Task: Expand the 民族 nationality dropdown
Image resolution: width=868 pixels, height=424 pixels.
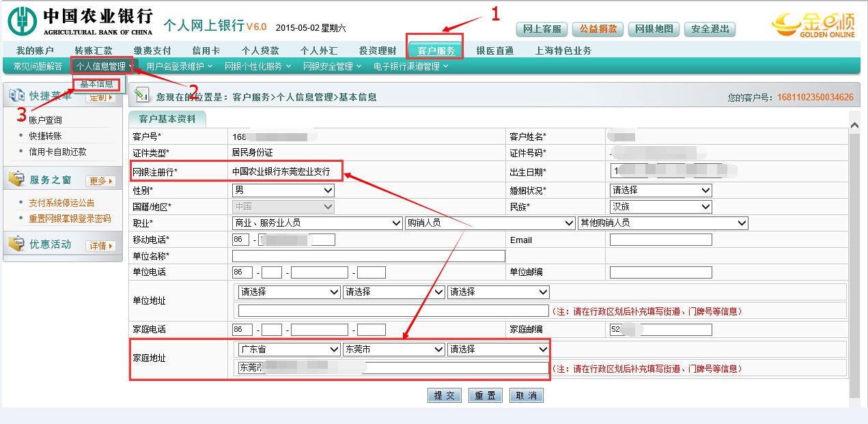Action: point(660,206)
